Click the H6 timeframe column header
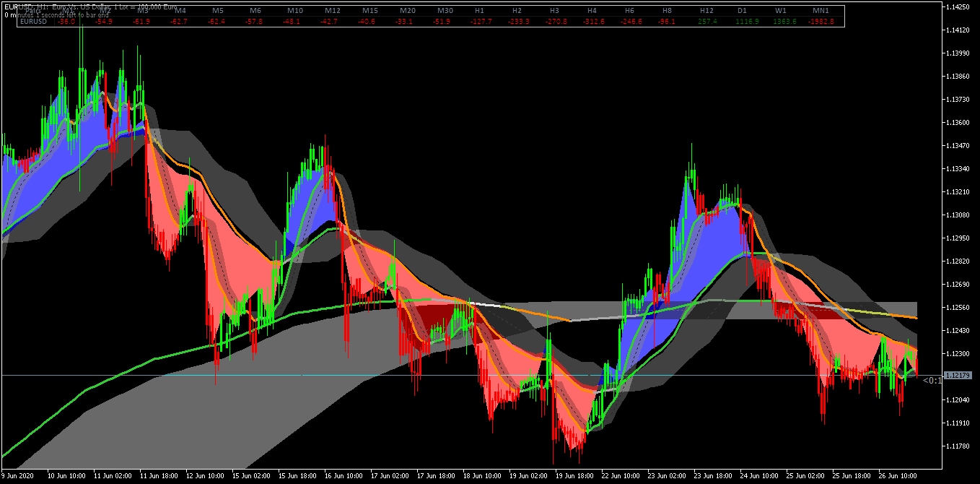Screen dimensions: 980x484 630,11
